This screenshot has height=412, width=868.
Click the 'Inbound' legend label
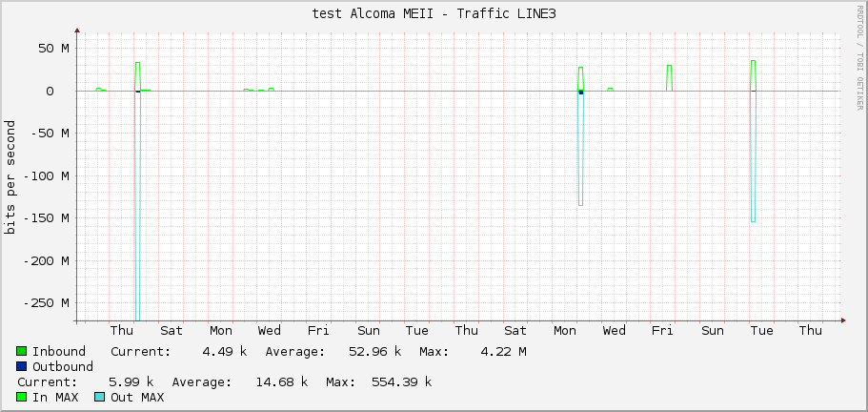click(x=59, y=352)
